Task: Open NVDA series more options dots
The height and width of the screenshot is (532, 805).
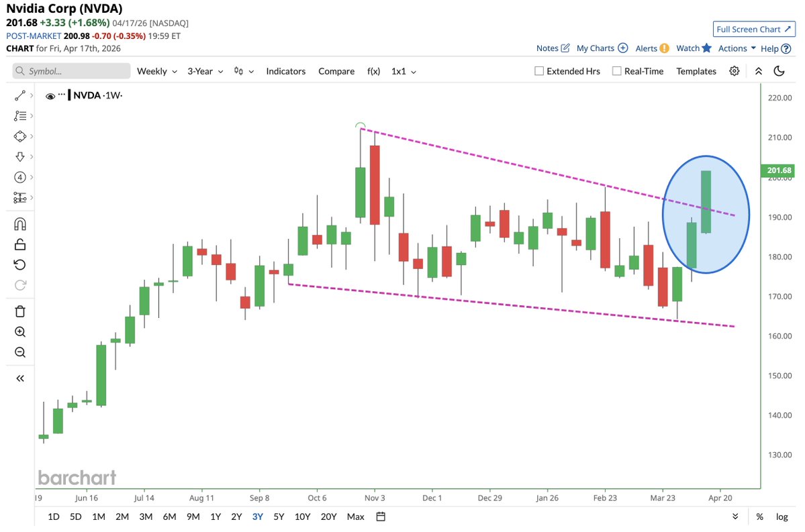Action: pyautogui.click(x=62, y=95)
